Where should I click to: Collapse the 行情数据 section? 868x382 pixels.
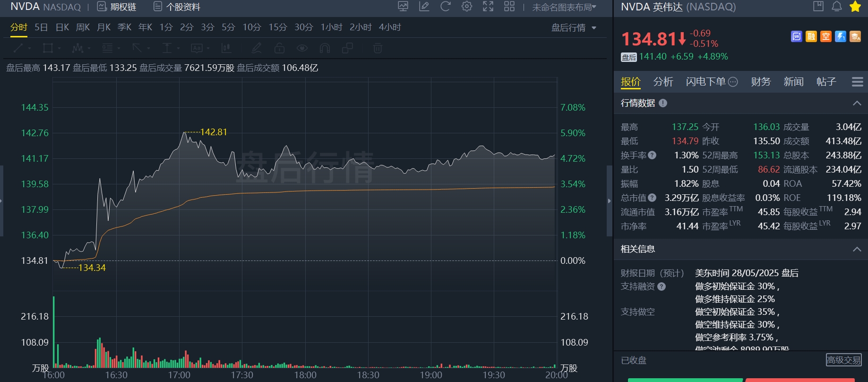point(857,103)
